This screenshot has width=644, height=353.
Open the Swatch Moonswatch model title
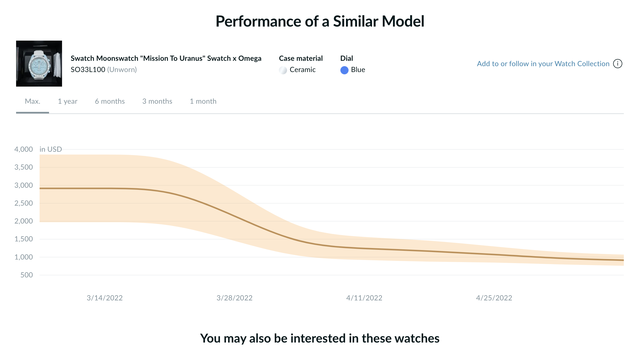click(x=166, y=58)
